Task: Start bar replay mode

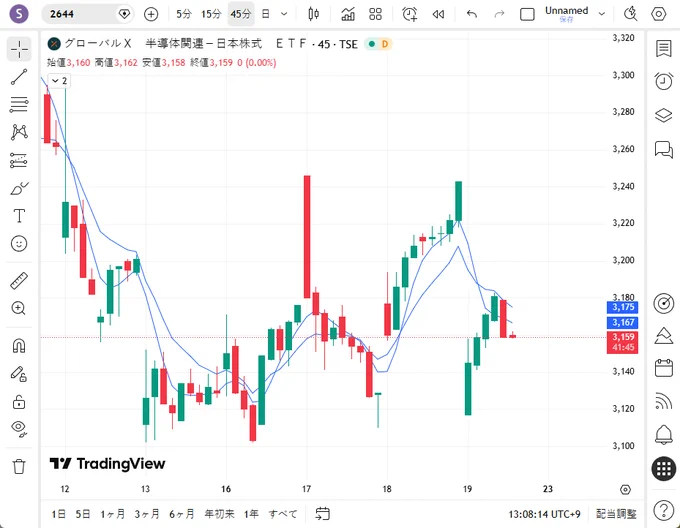Action: point(438,14)
